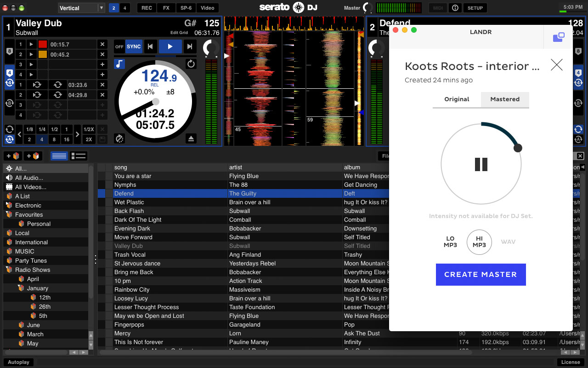Image resolution: width=588 pixels, height=368 pixels.
Task: Delete the saved loop at 04:29.8
Action: click(102, 95)
